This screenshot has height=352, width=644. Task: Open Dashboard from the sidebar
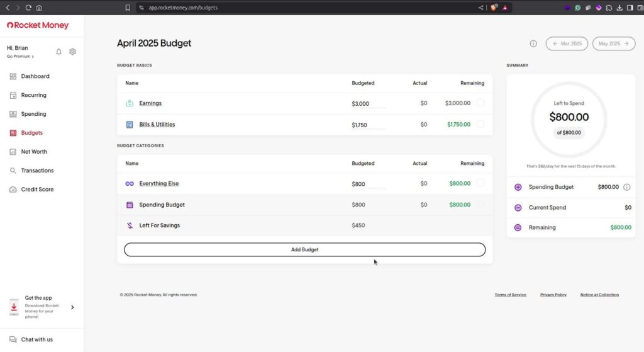35,76
